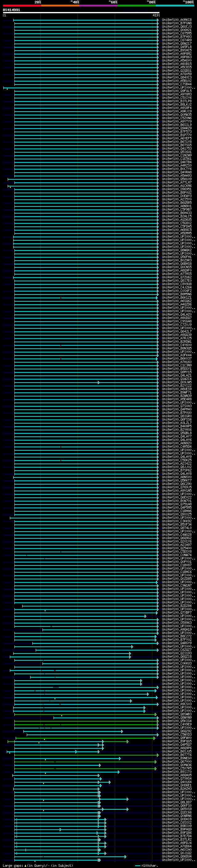Select hit label UniRef100_Q8WQK2
Screen dimensions: 197x868
(x=176, y=250)
